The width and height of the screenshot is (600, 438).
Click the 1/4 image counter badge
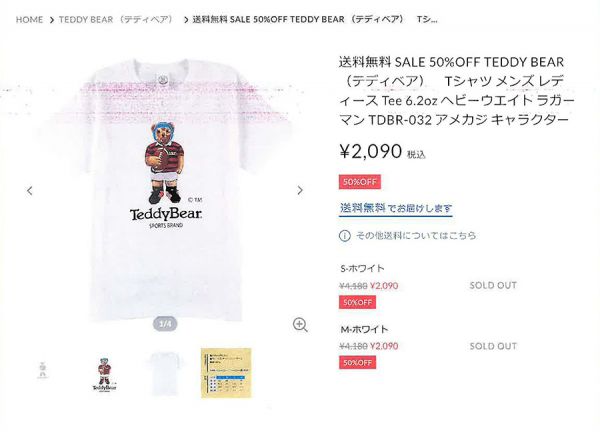(x=165, y=324)
